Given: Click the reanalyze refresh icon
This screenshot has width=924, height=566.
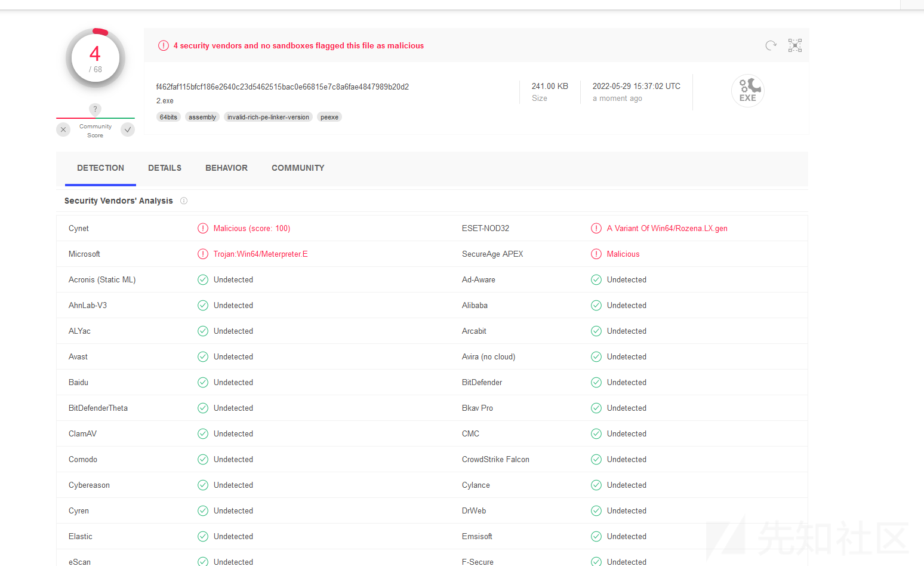Looking at the screenshot, I should pos(771,45).
